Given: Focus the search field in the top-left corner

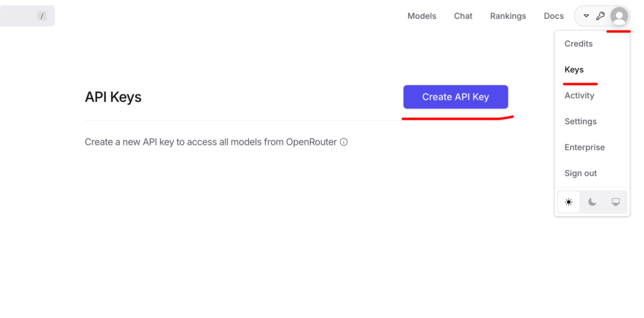Looking at the screenshot, I should pos(19,16).
